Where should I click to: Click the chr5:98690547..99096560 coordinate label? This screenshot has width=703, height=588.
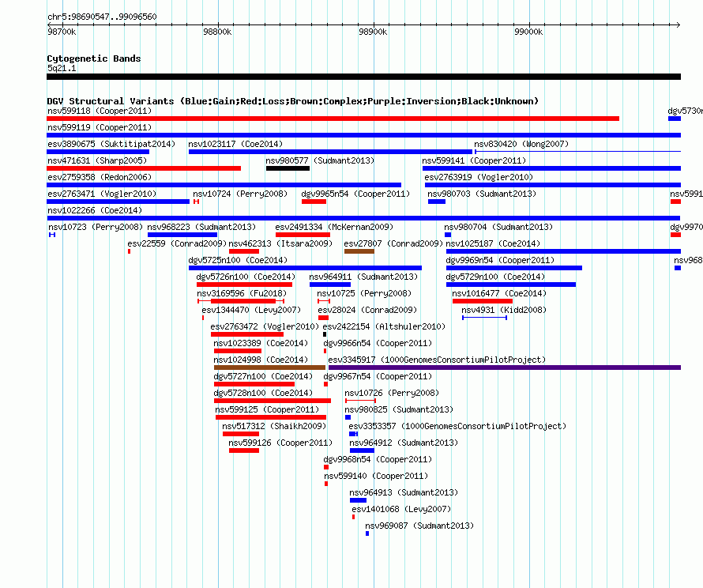pyautogui.click(x=102, y=17)
